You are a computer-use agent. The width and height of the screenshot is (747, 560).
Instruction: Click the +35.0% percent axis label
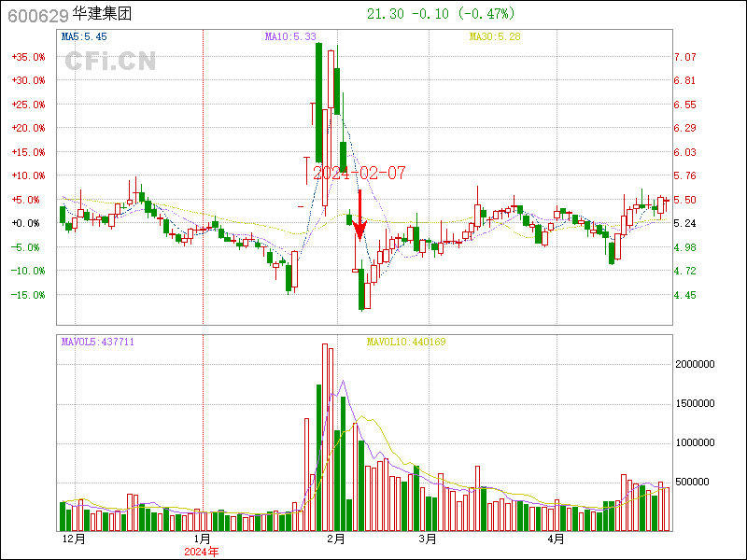pyautogui.click(x=28, y=57)
